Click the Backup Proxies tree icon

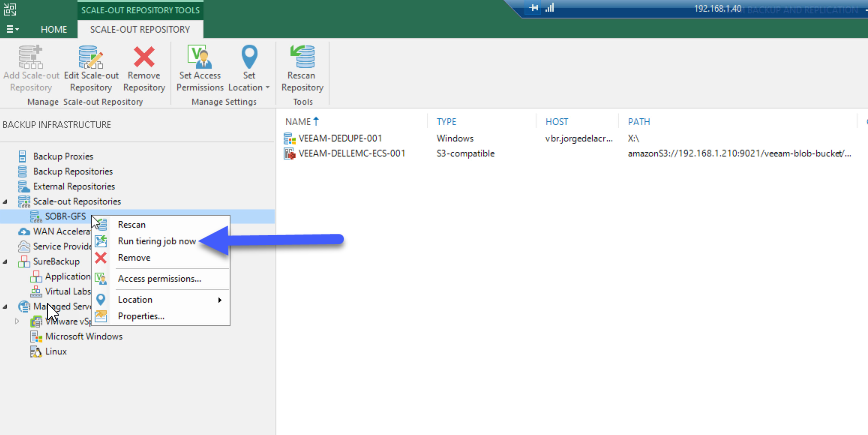tap(23, 157)
